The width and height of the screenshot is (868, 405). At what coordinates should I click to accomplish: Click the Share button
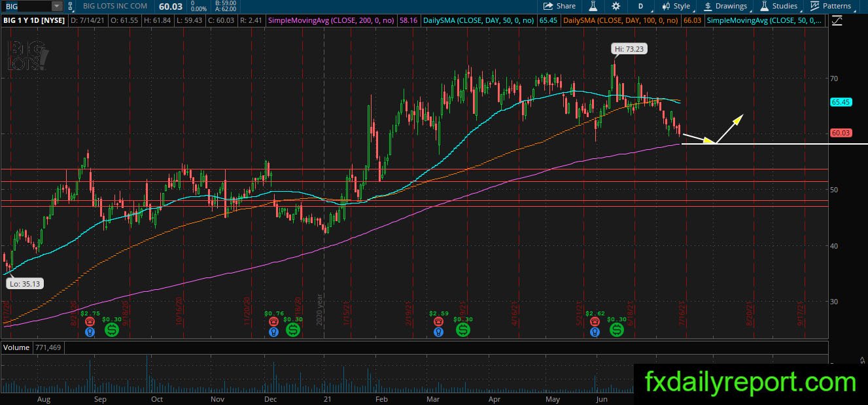coord(560,6)
